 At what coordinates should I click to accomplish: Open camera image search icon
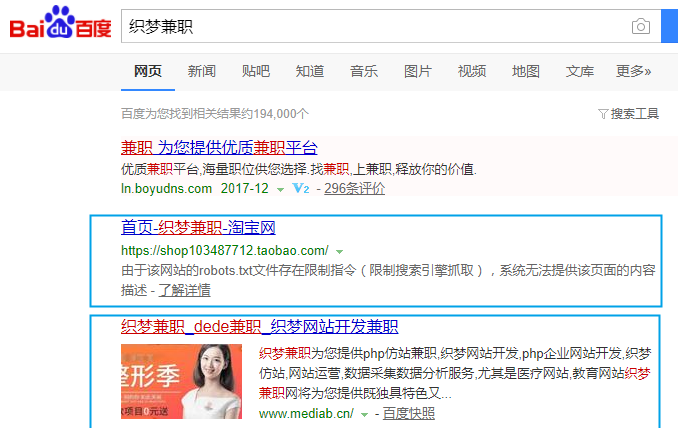click(x=640, y=26)
